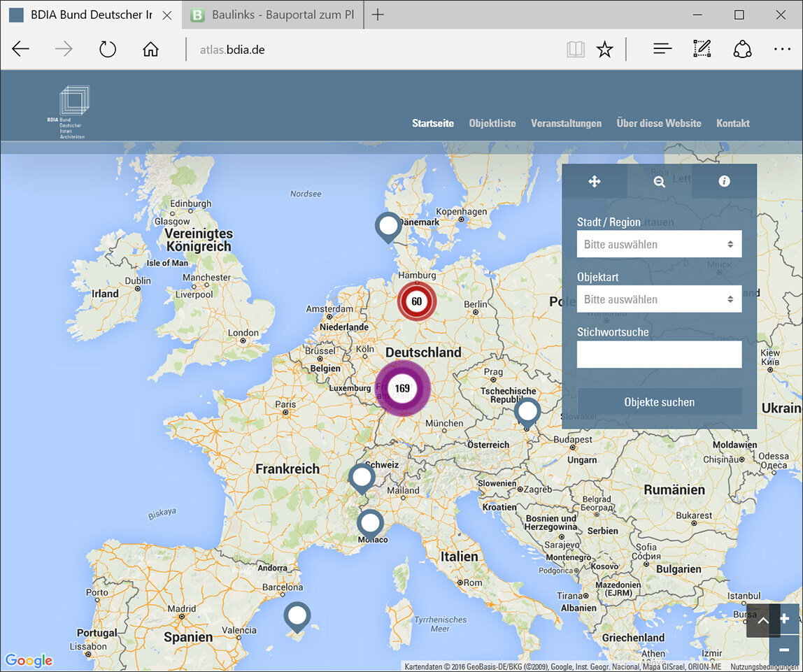The width and height of the screenshot is (803, 672).
Task: Make a Web Note pen icon
Action: (702, 49)
